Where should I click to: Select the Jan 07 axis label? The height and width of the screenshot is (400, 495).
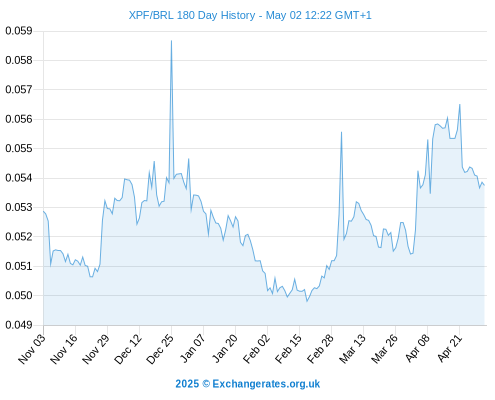click(192, 348)
